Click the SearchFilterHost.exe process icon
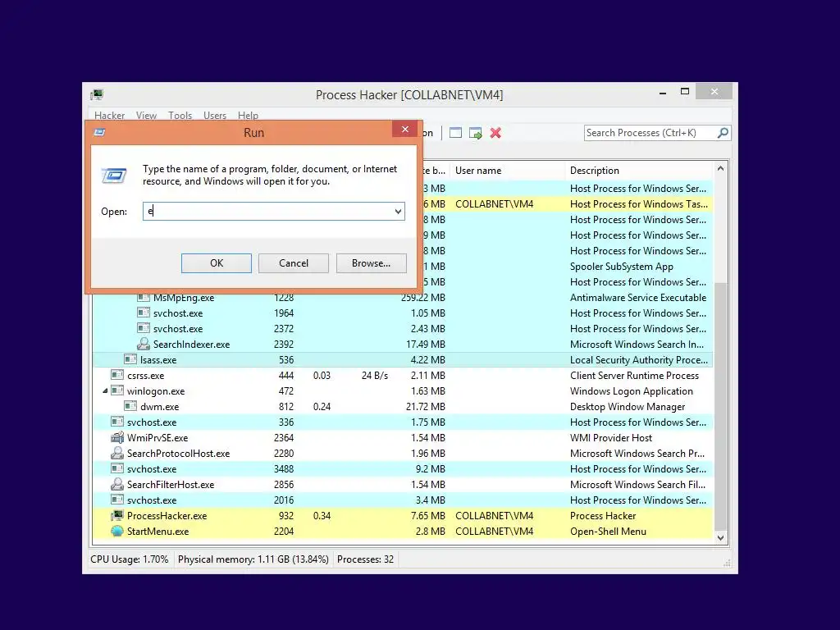The image size is (840, 630). (x=117, y=484)
